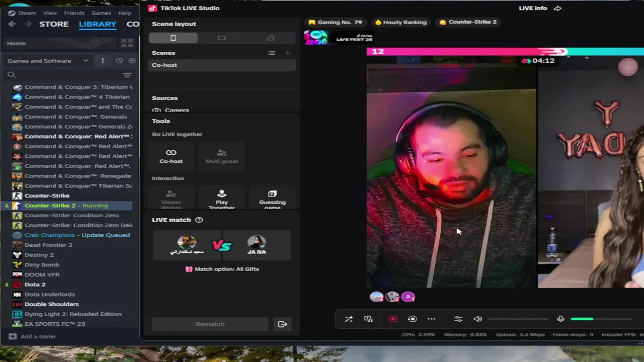Viewport: 644px width, 362px height.
Task: Open the View menu in Steam
Action: 50,13
